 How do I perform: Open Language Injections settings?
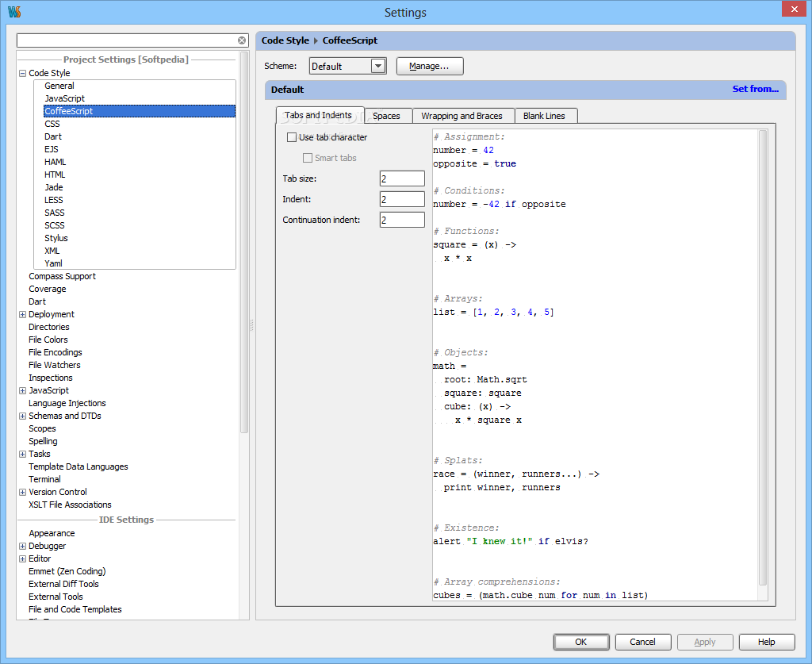(67, 404)
